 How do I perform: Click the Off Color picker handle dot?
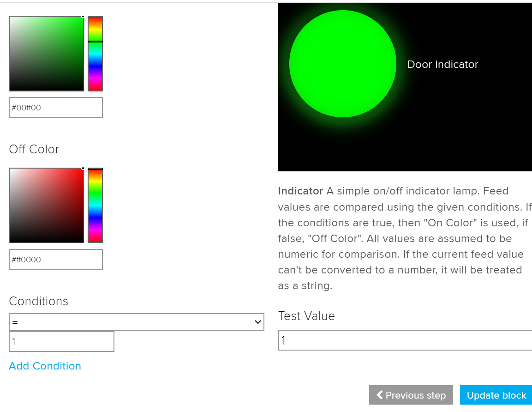click(83, 169)
